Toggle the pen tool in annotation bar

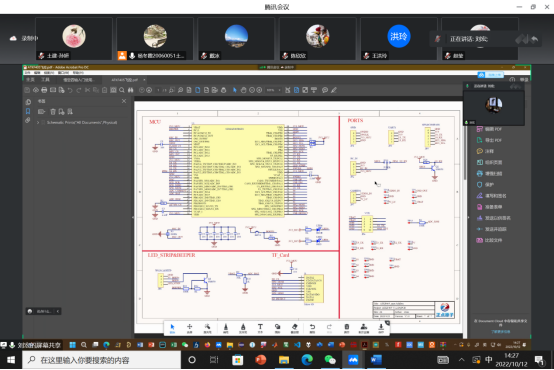[x=225, y=328]
